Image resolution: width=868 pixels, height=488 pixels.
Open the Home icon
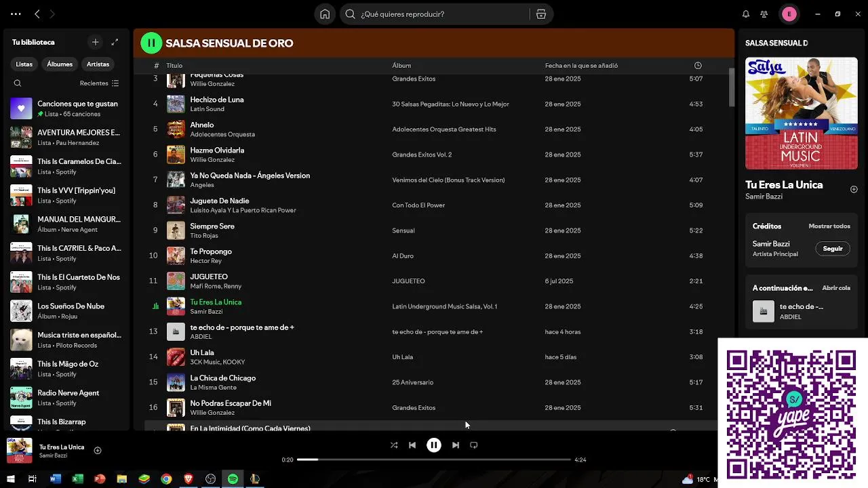coord(325,14)
